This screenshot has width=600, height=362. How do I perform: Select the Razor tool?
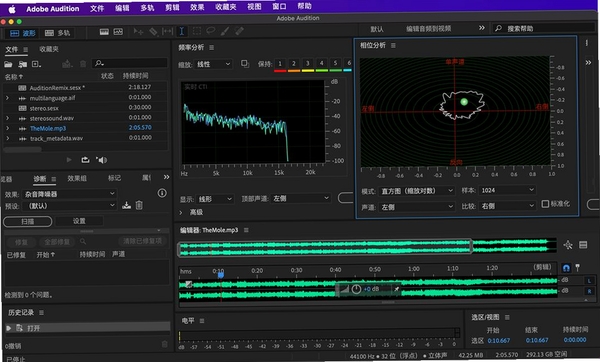pyautogui.click(x=153, y=32)
